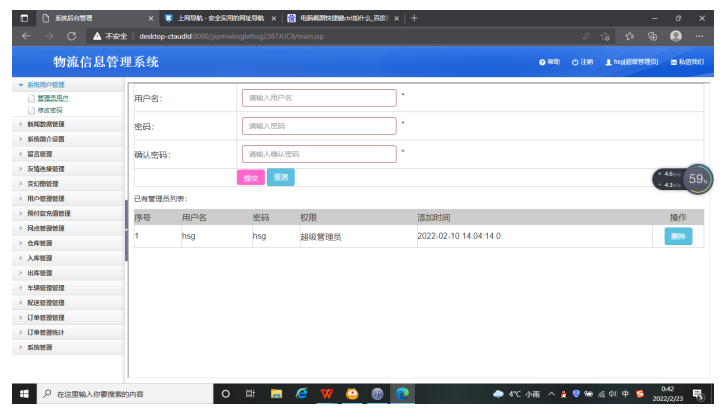Focus the 用户名 input field
The image size is (728, 414).
pos(319,98)
